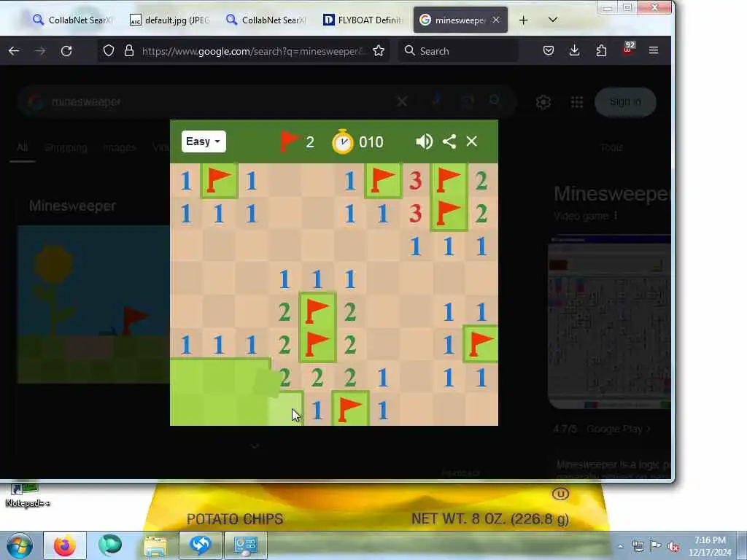Reload the current page
Viewport: 747px width, 560px height.
click(x=66, y=51)
